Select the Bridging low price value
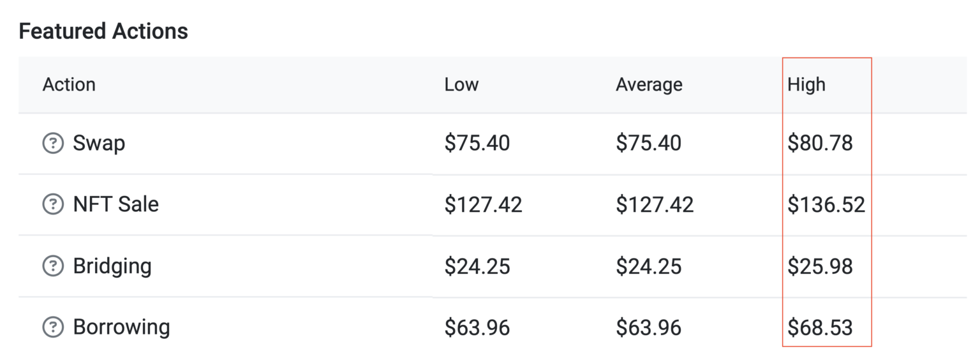Screen dimensions: 980x353 point(477,266)
